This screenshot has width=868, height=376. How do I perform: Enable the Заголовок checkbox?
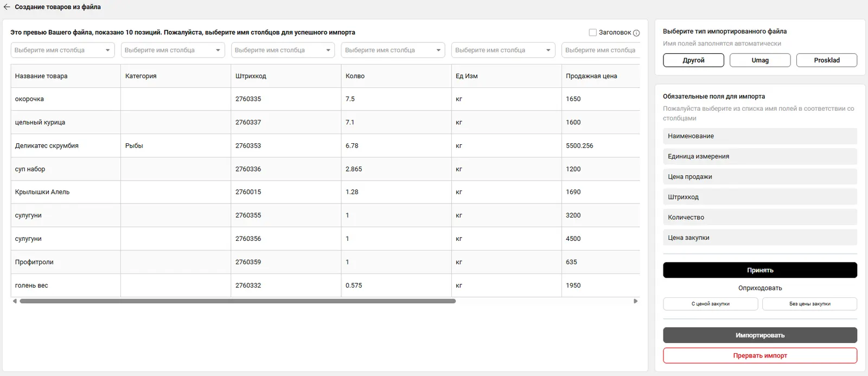coord(593,33)
